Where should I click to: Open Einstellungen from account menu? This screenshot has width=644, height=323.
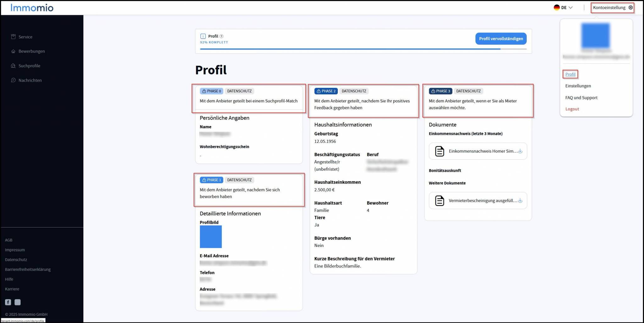pos(578,86)
